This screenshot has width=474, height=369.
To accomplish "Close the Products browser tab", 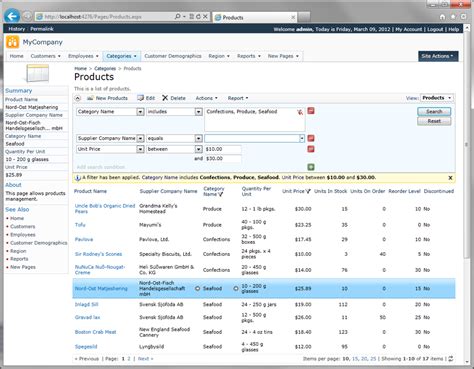I will click(293, 17).
